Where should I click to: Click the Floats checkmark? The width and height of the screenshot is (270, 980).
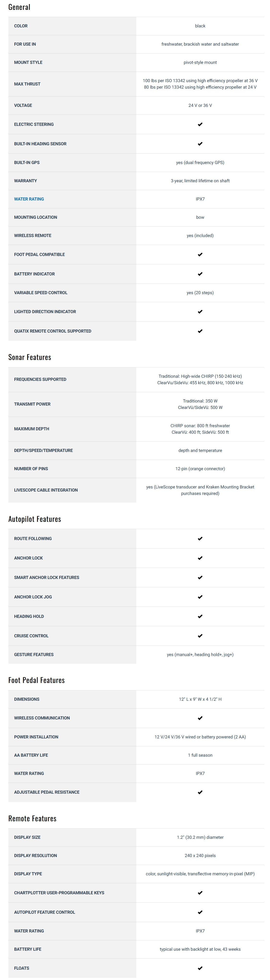click(200, 968)
